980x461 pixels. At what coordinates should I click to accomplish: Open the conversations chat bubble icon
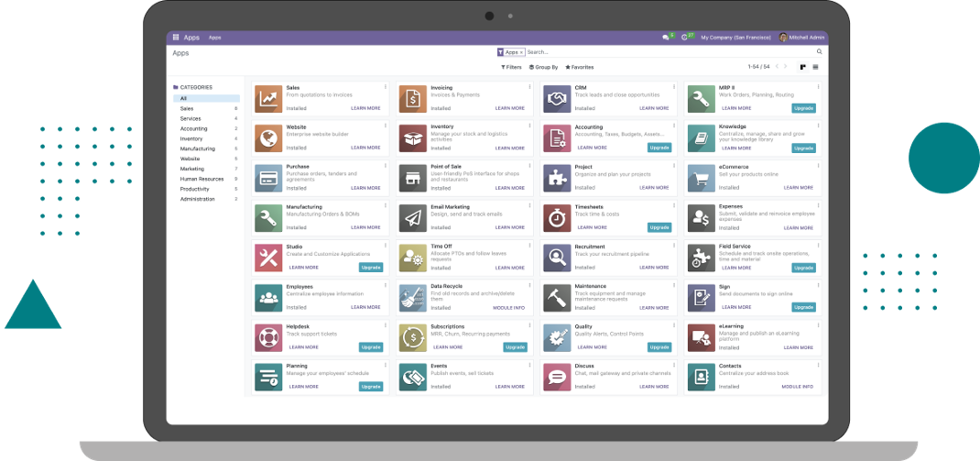point(666,38)
